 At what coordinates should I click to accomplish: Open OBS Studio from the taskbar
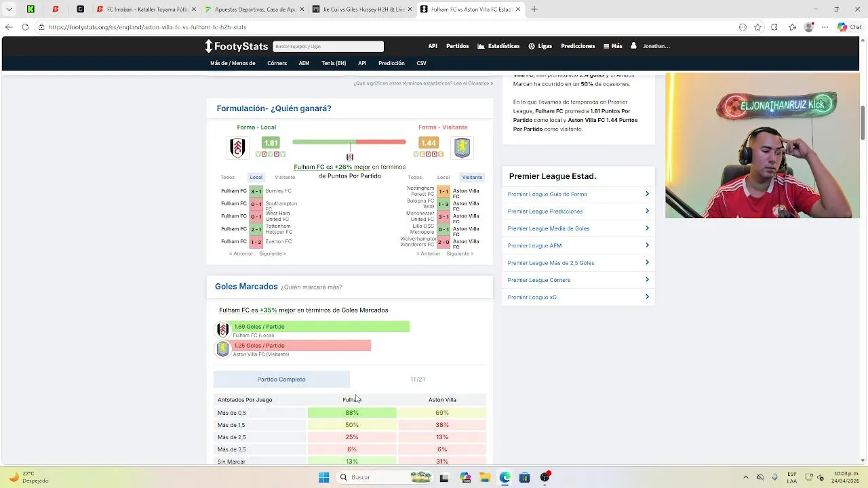[545, 477]
